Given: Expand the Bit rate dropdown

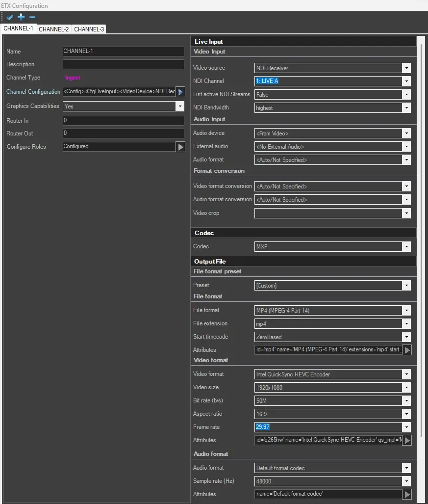Looking at the screenshot, I should click(406, 401).
